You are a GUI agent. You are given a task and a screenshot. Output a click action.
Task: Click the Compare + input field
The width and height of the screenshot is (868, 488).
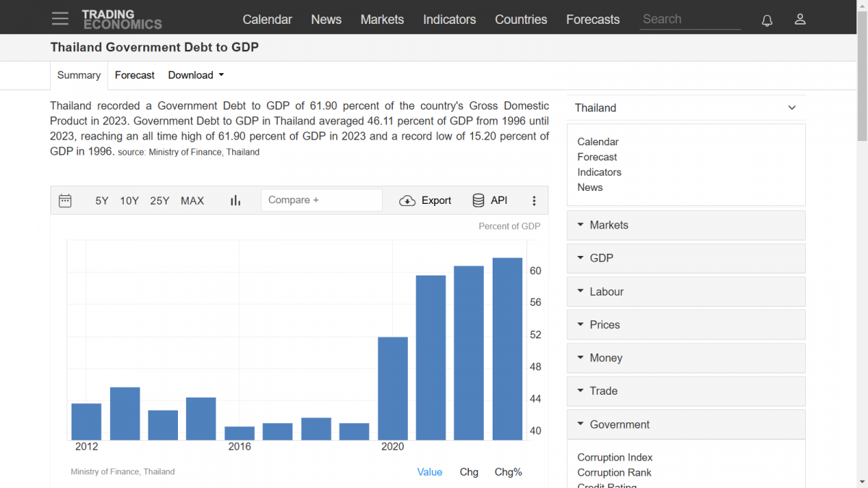[322, 200]
